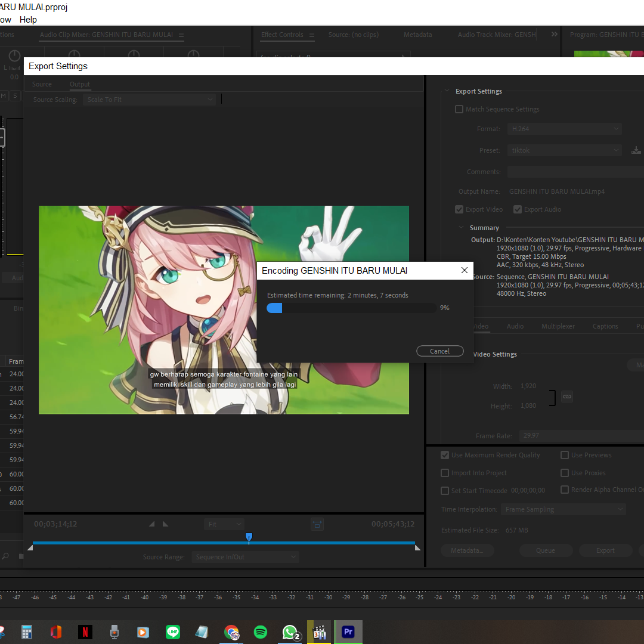
Task: Open the clapperboard video app taskbar icon
Action: click(x=318, y=631)
